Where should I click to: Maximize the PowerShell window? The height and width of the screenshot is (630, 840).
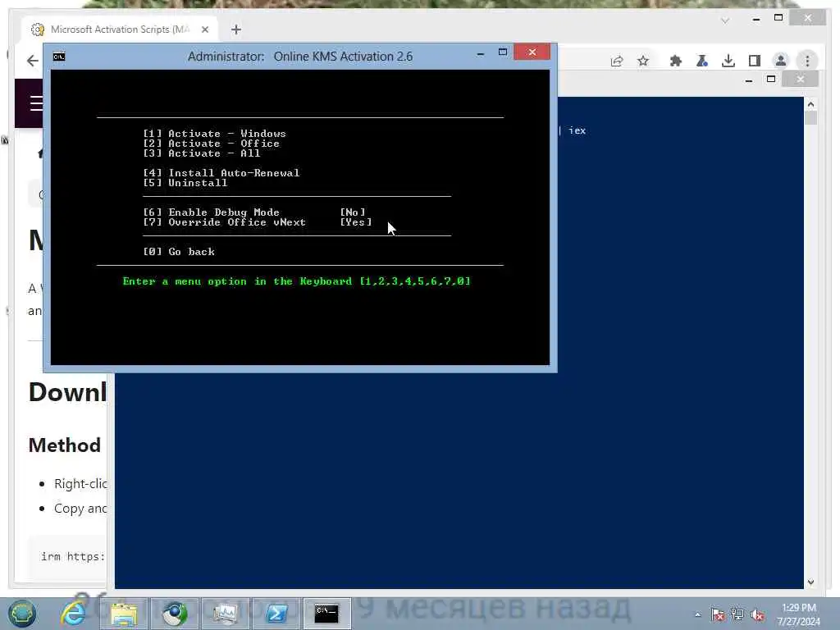tap(771, 80)
